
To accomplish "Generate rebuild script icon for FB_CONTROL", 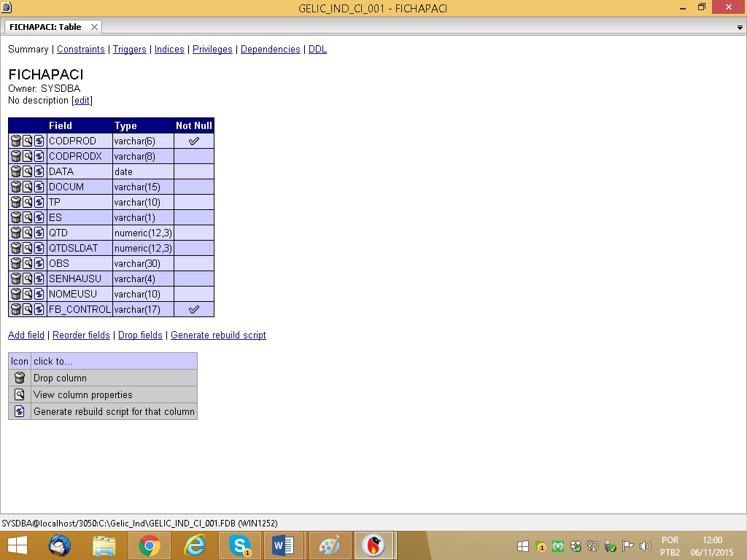I will 39,309.
